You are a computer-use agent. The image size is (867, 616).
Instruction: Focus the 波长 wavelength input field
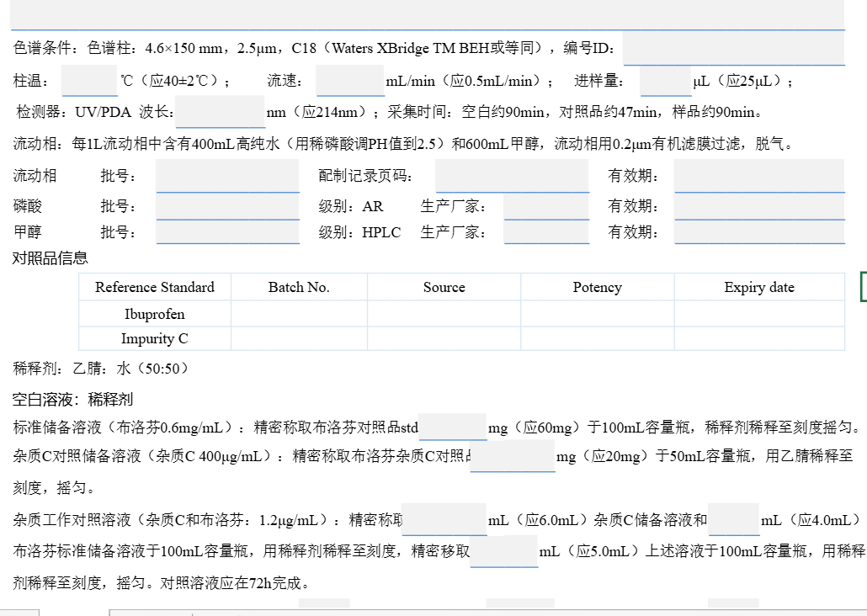point(221,112)
